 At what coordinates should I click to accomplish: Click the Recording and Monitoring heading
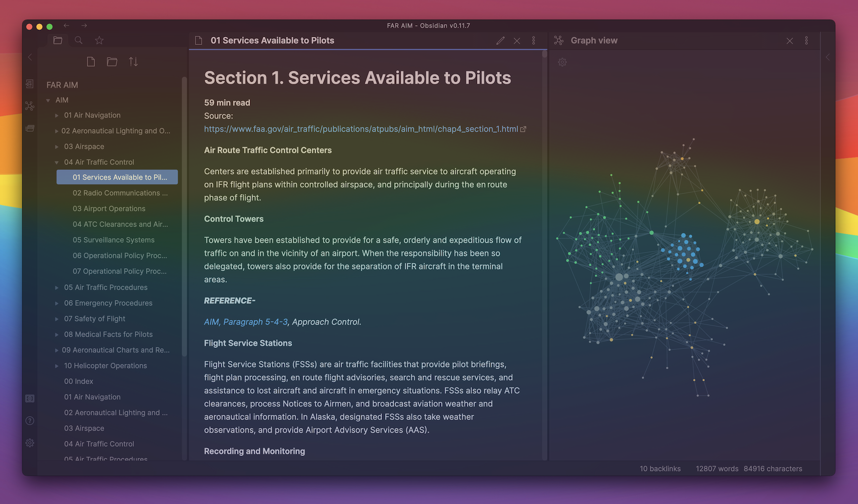pyautogui.click(x=255, y=451)
